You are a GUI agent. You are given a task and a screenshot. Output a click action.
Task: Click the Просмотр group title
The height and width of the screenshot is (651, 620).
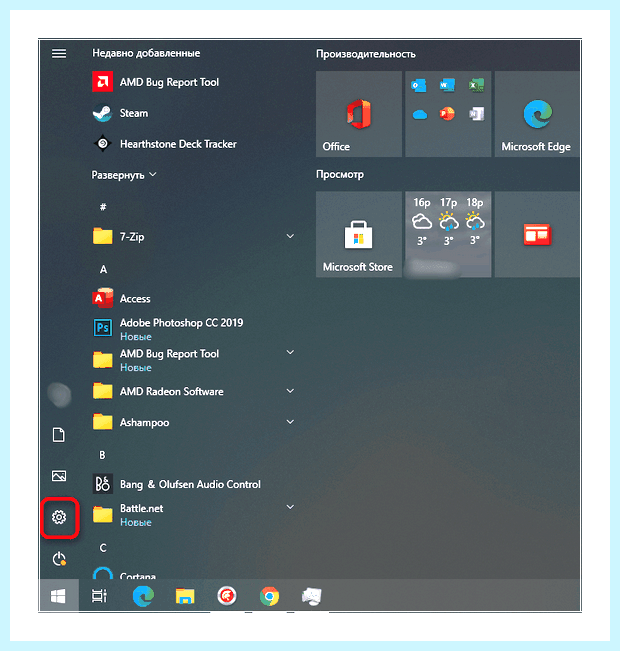[340, 174]
